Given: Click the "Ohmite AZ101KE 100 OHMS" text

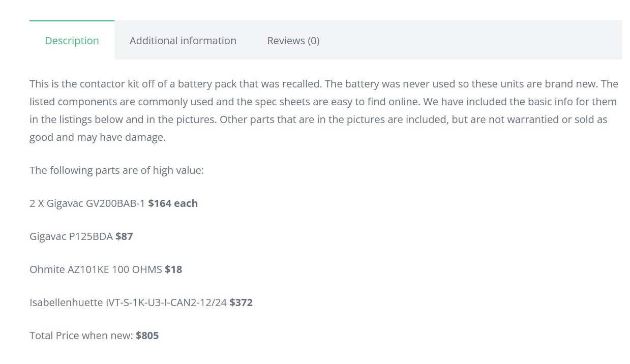Looking at the screenshot, I should 96,269.
